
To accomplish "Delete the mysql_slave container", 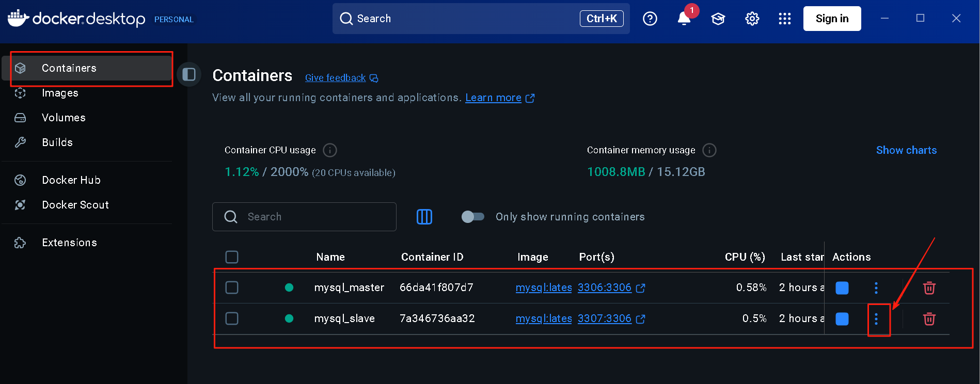I will (x=929, y=319).
